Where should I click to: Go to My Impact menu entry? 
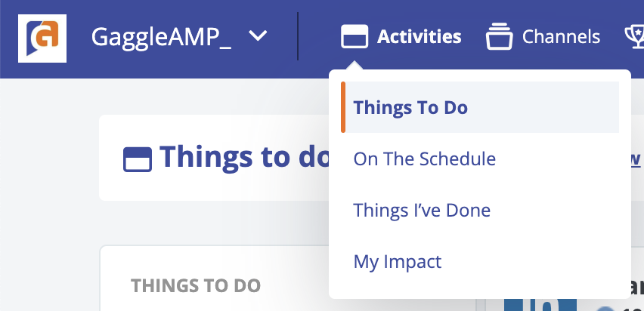point(398,261)
